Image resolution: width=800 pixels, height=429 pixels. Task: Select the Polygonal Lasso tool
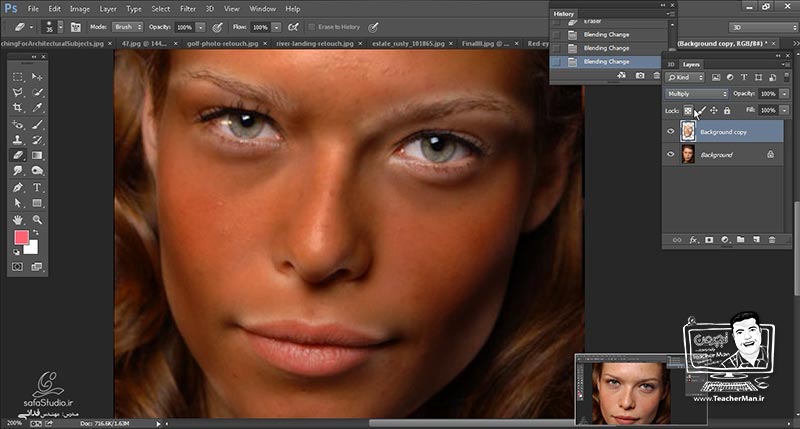tap(18, 92)
